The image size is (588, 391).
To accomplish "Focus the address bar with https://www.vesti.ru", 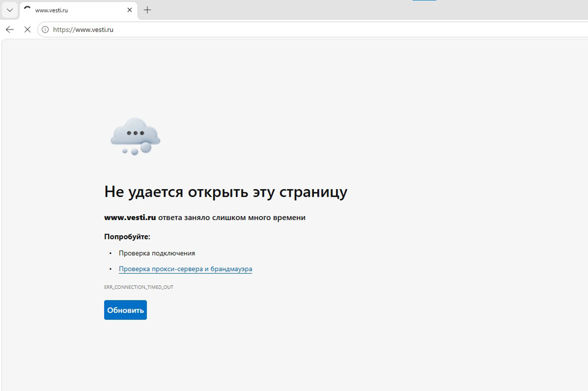I will coord(312,29).
